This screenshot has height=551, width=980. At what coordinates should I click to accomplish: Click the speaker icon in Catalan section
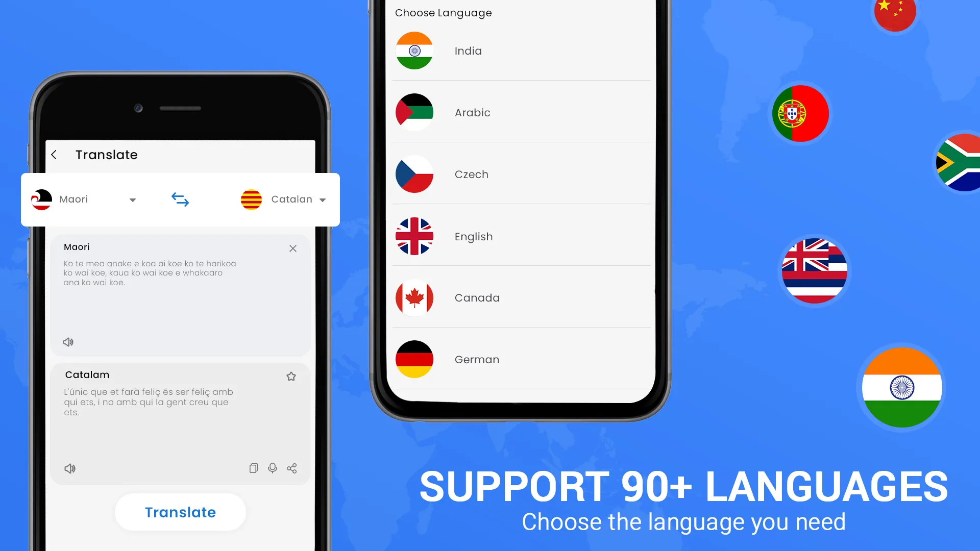(69, 468)
